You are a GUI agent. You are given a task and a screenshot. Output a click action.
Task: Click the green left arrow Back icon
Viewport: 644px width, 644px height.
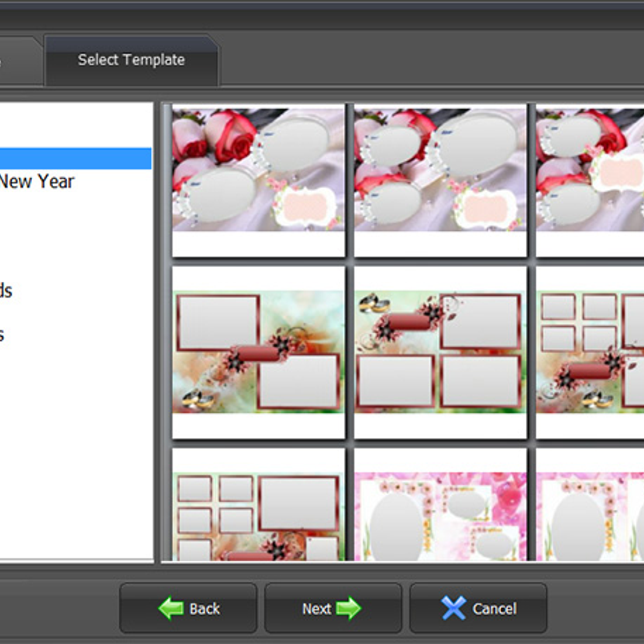tap(171, 608)
